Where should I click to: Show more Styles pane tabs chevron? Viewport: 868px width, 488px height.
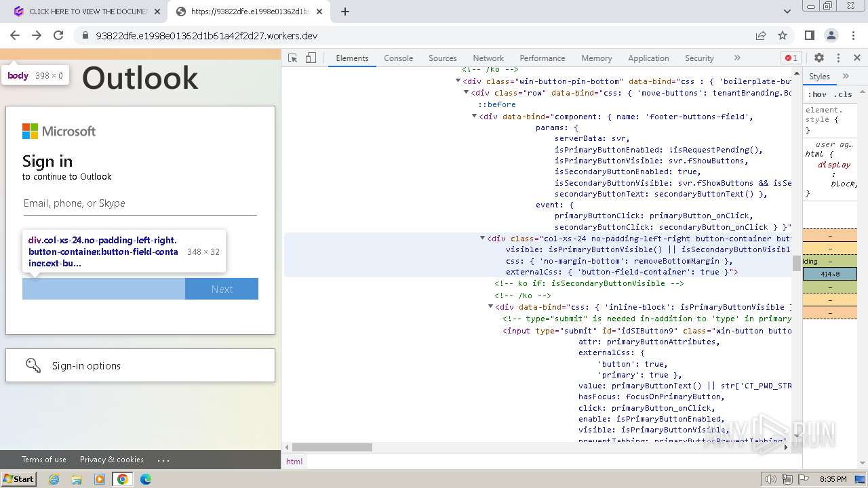846,77
